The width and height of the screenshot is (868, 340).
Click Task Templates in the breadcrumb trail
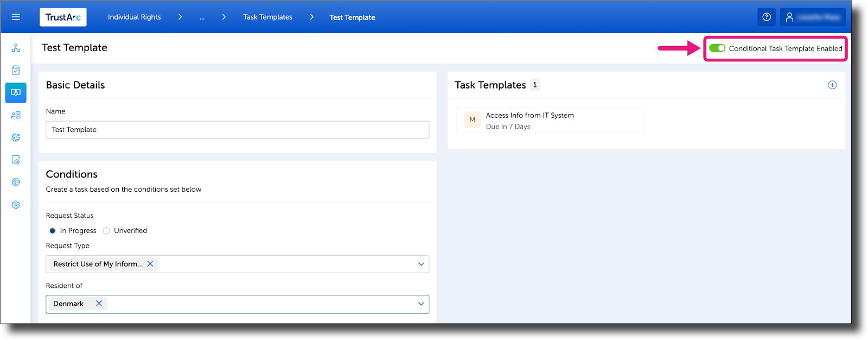point(268,17)
